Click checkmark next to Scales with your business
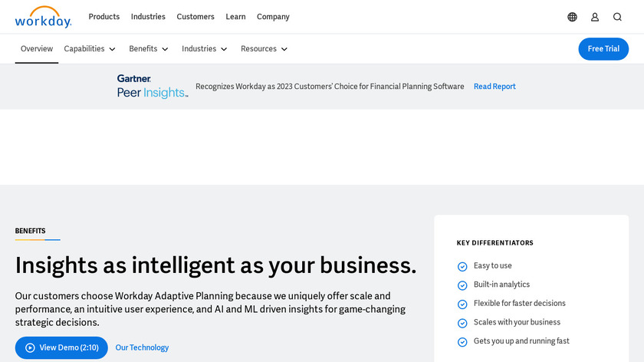Viewport: 644px width, 362px height. [x=462, y=323]
